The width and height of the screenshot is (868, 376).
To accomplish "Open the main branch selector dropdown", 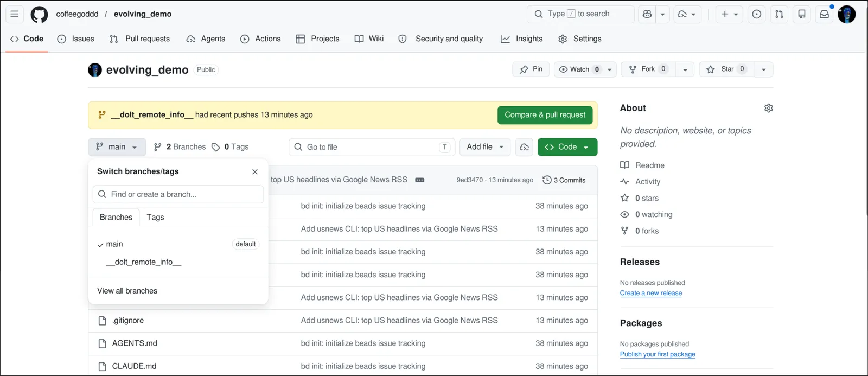I will coord(117,147).
